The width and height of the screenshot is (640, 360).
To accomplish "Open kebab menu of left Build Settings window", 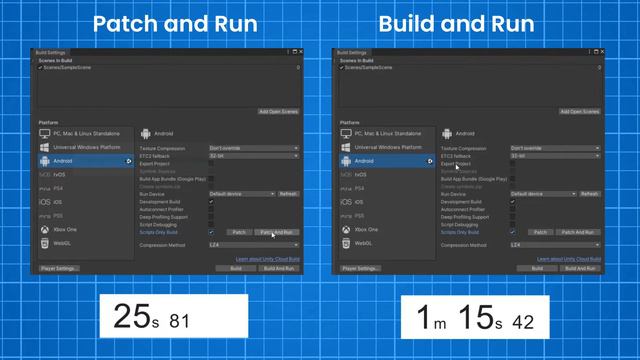I will pos(288,52).
